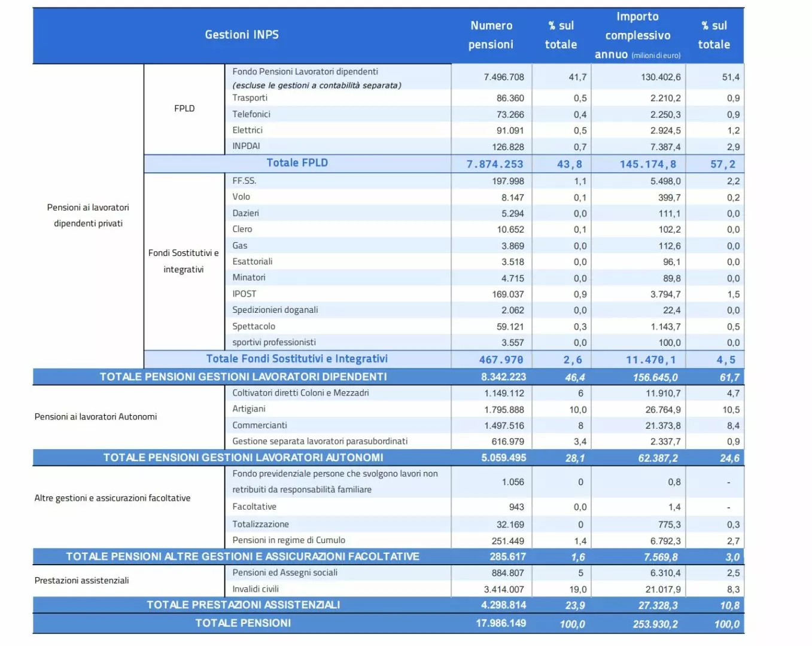Click the 'Importo complessivo annuo' header
812x646 pixels.
(637, 35)
